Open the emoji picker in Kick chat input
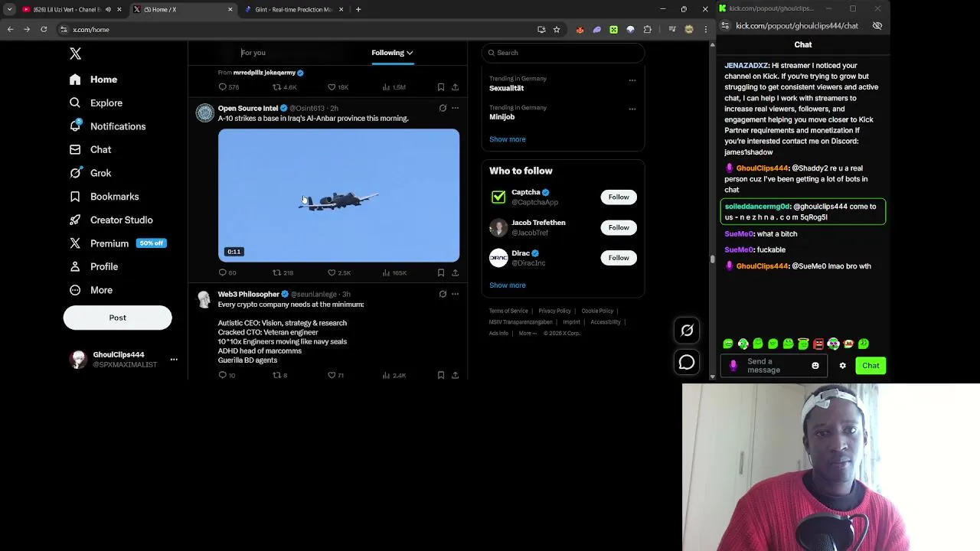 815,366
